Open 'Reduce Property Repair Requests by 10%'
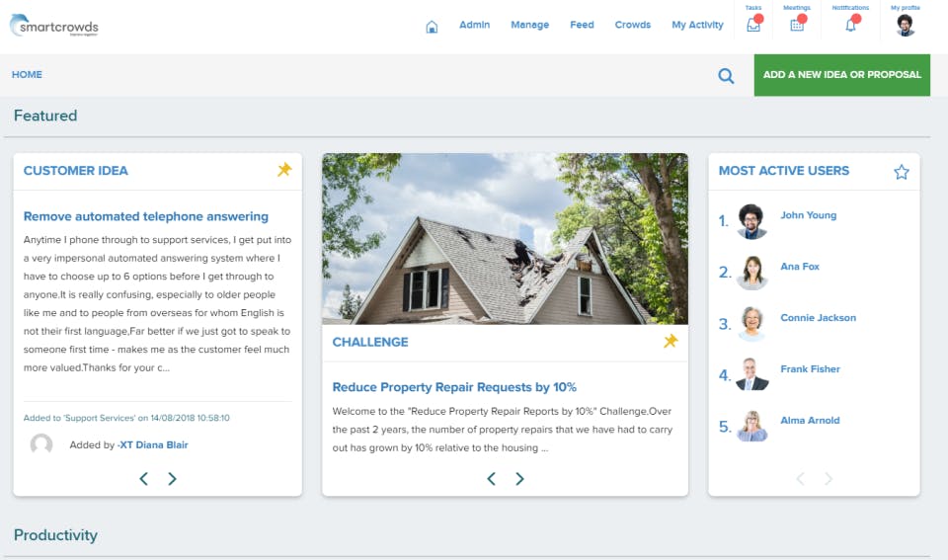 [x=454, y=387]
